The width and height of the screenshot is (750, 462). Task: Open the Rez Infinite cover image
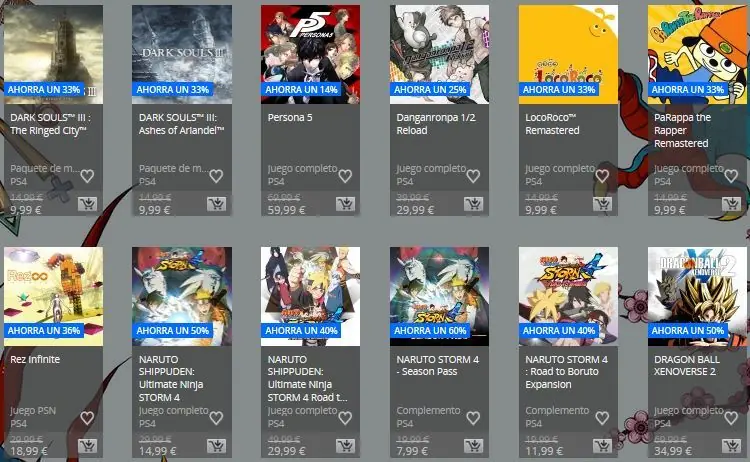(53, 296)
